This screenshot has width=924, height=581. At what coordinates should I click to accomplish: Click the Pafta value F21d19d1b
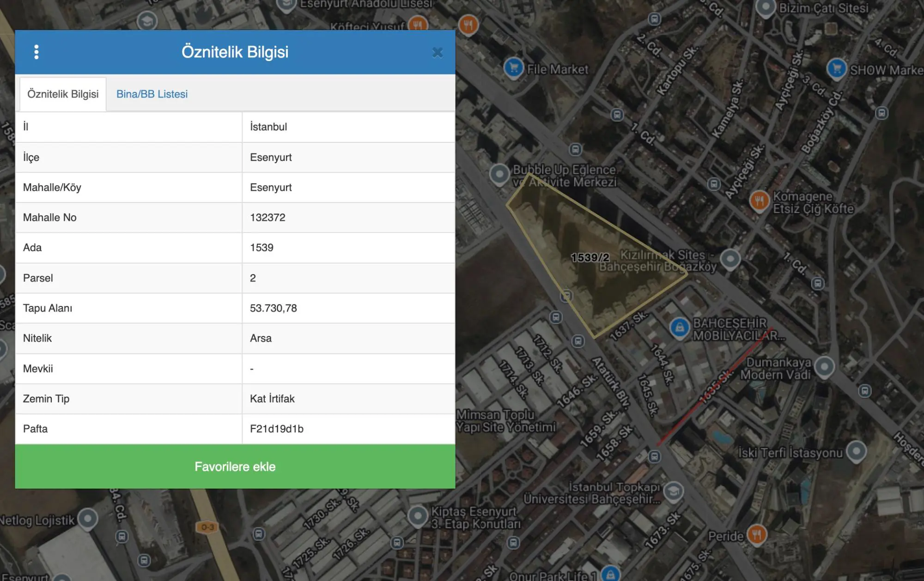277,429
